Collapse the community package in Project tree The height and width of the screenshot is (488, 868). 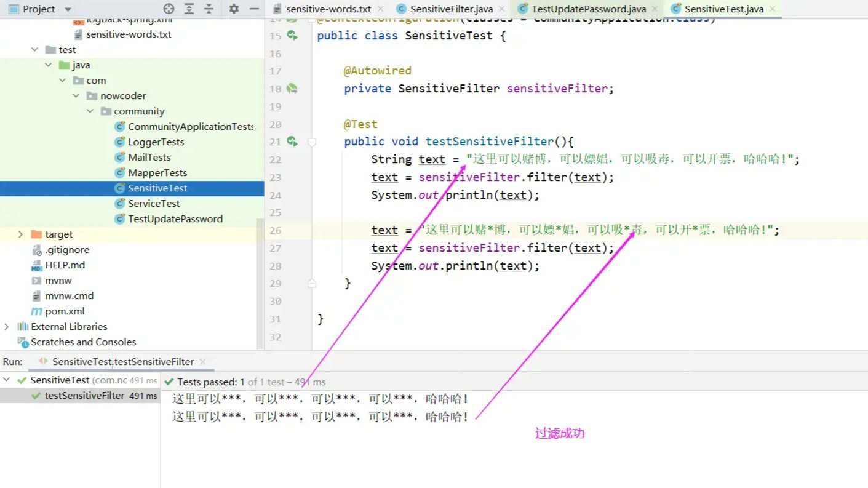(x=90, y=111)
